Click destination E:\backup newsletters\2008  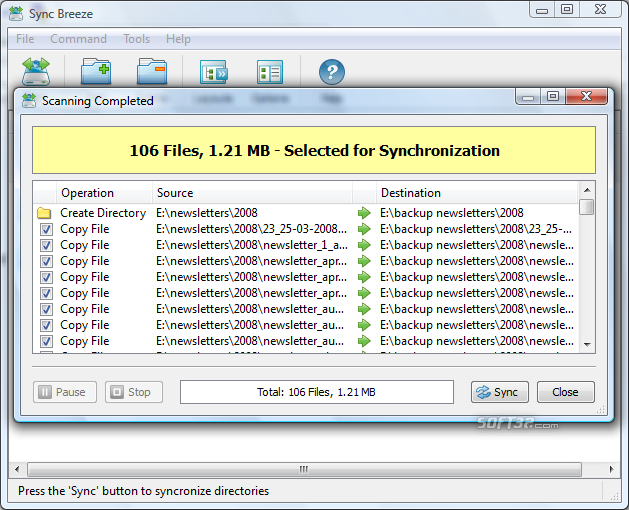(452, 213)
